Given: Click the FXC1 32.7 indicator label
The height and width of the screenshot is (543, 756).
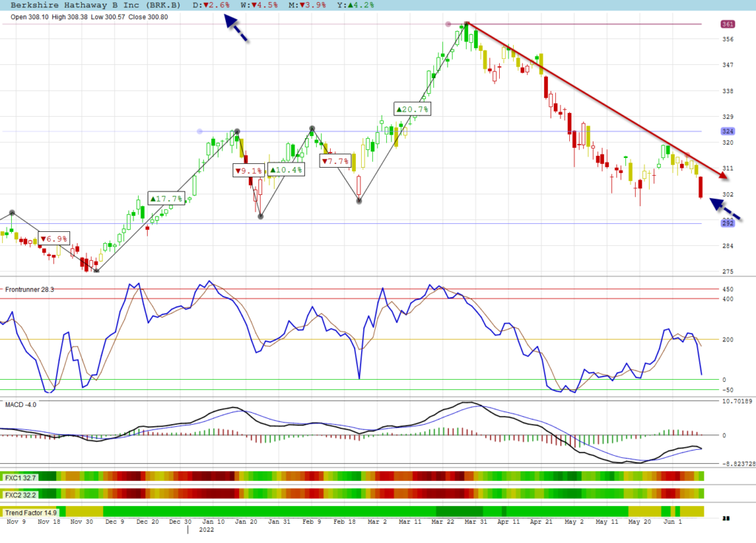Looking at the screenshot, I should (20, 478).
